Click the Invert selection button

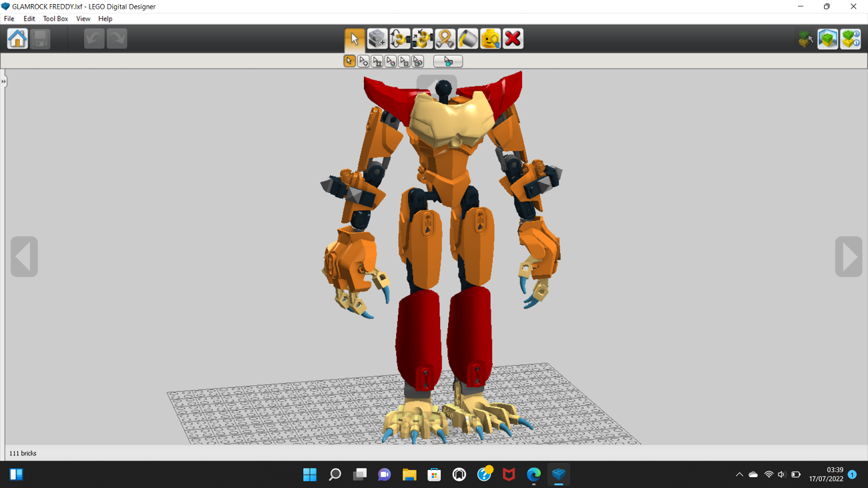click(x=448, y=61)
